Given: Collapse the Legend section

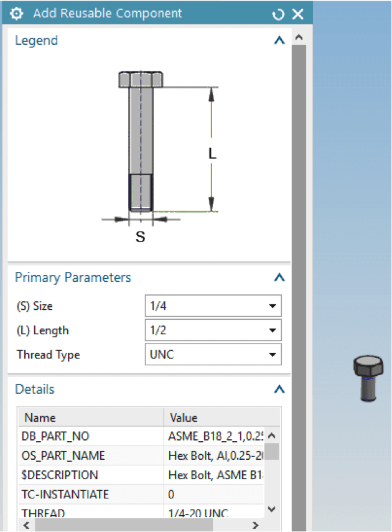Looking at the screenshot, I should pyautogui.click(x=279, y=40).
